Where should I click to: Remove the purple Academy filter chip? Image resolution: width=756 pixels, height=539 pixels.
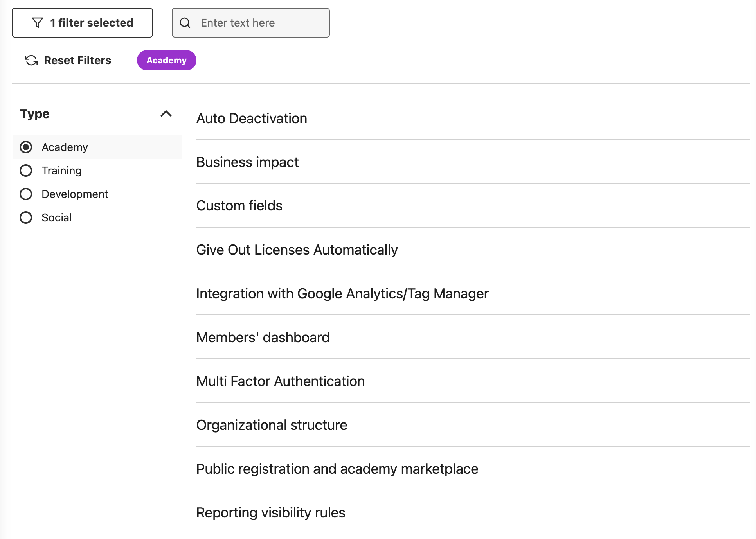166,60
